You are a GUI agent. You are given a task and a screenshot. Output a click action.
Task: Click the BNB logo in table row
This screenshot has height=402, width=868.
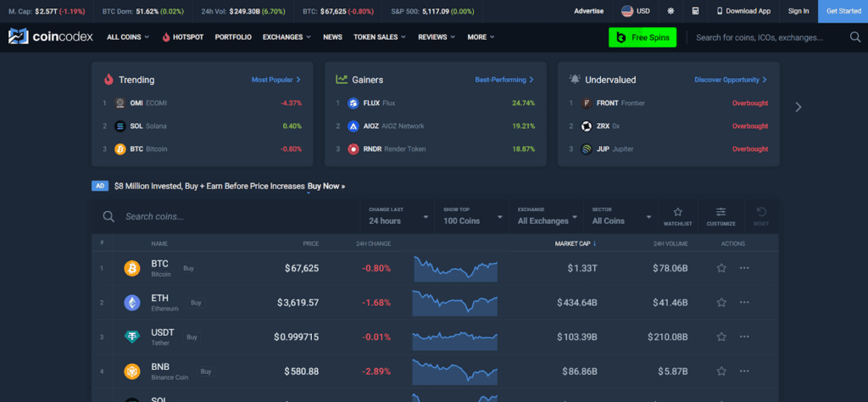click(132, 371)
